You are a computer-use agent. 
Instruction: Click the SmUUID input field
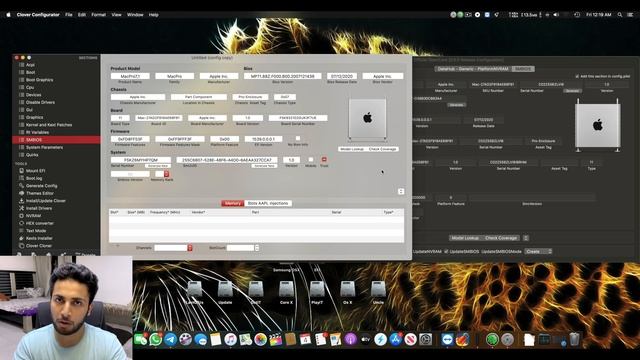pyautogui.click(x=227, y=160)
